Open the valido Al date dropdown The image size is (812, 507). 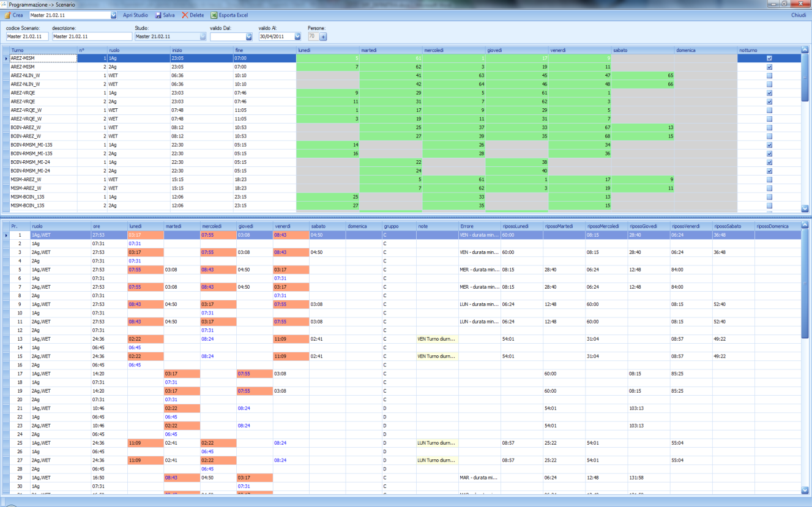(297, 37)
